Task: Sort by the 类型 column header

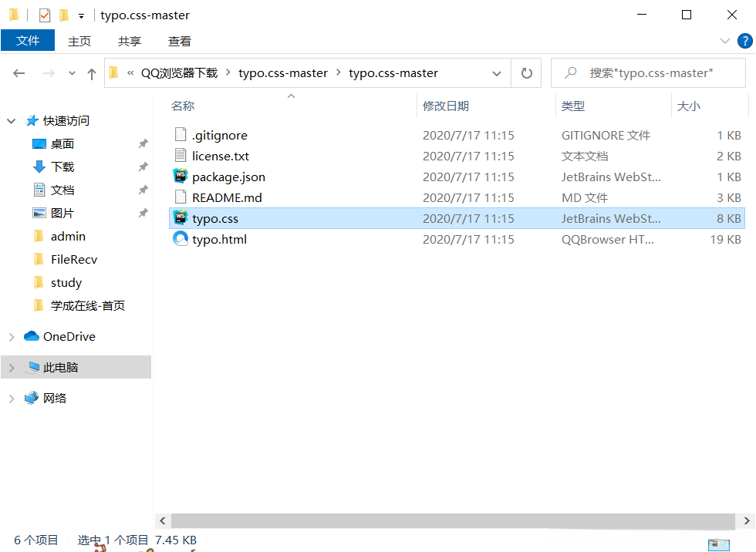Action: 572,106
